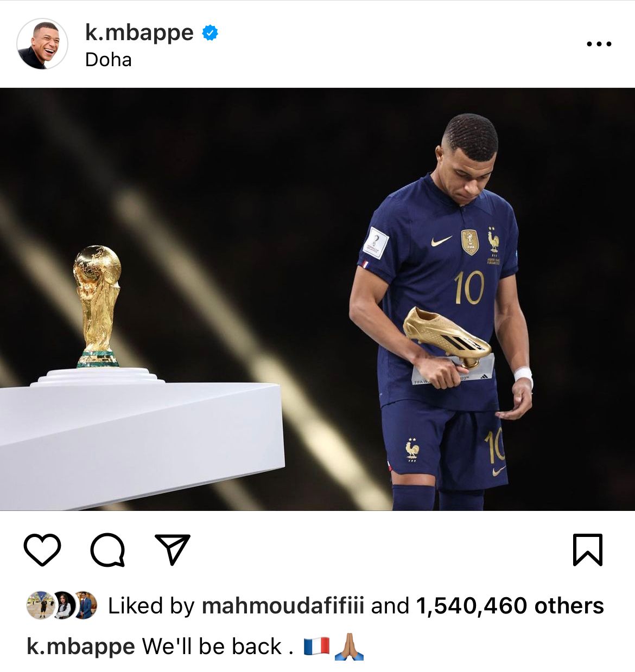The height and width of the screenshot is (672, 635).
Task: Tap the third liker avatar thumbnail
Action: [x=86, y=605]
